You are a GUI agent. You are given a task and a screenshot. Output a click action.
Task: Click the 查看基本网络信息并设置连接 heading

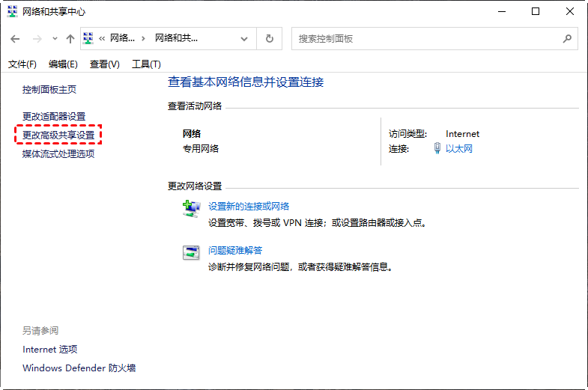click(x=246, y=82)
